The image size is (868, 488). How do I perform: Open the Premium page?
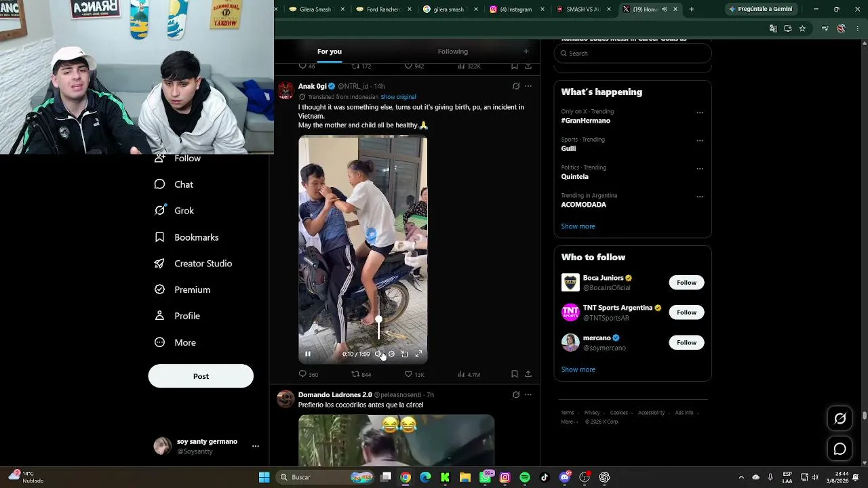pyautogui.click(x=182, y=289)
